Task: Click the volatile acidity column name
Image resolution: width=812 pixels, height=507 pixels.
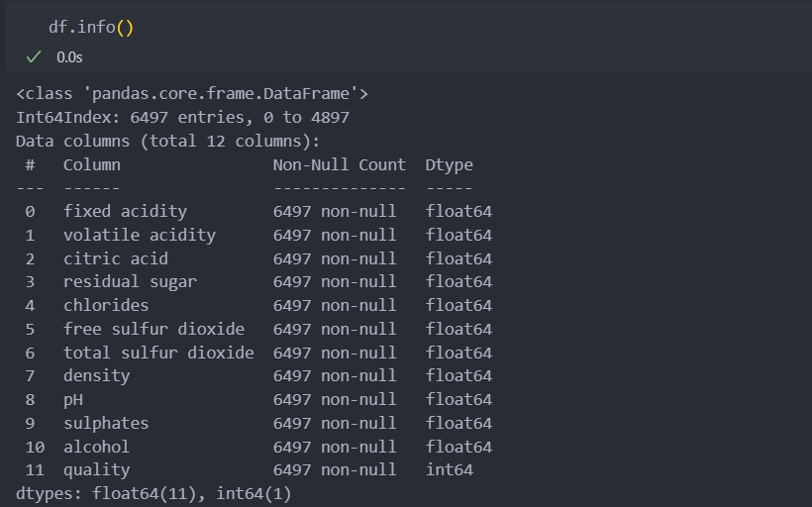Action: point(140,235)
